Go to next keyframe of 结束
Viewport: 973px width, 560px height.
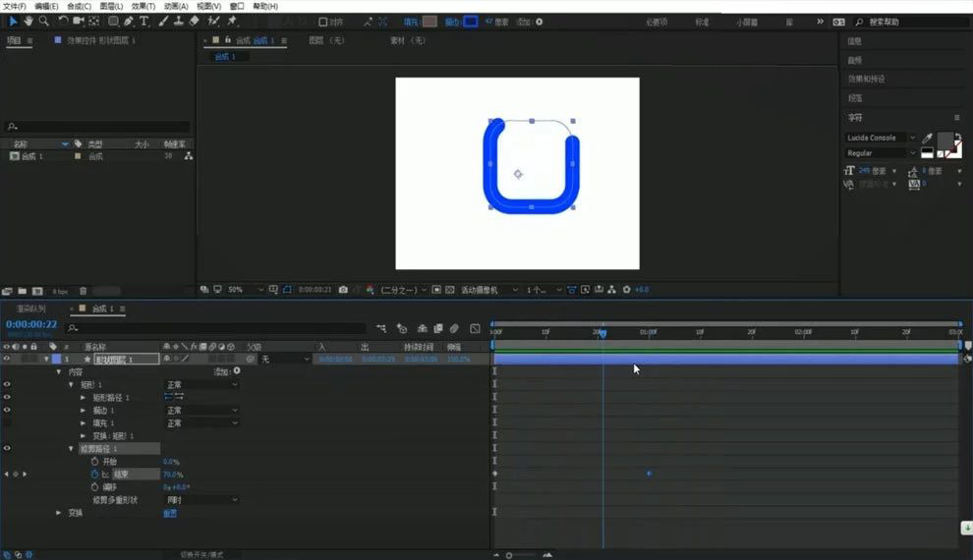point(25,474)
